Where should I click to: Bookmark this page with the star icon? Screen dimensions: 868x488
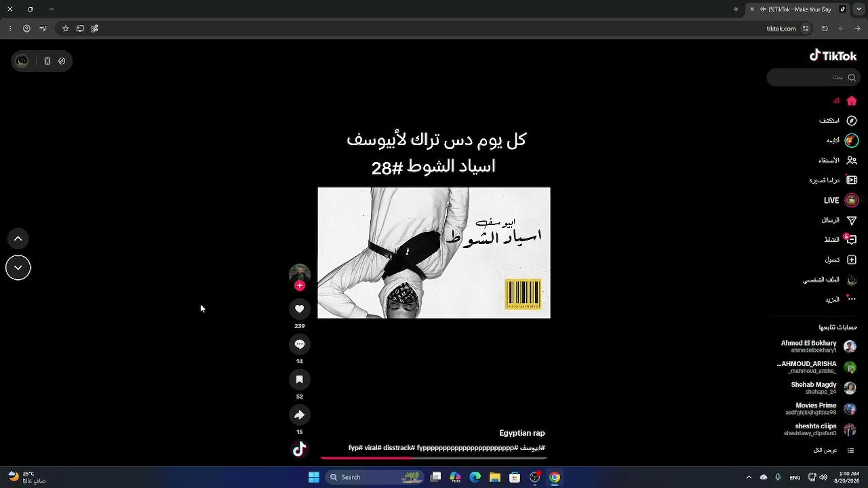click(65, 28)
